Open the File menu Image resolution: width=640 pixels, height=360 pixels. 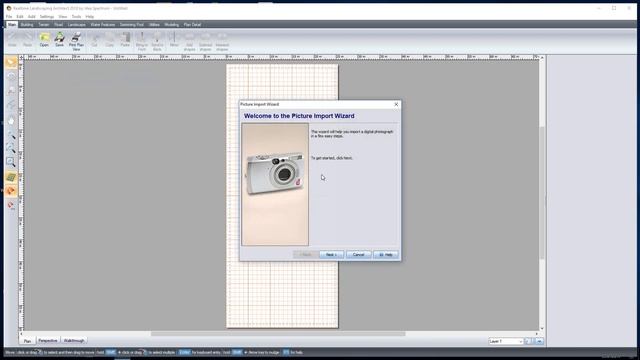click(x=9, y=17)
